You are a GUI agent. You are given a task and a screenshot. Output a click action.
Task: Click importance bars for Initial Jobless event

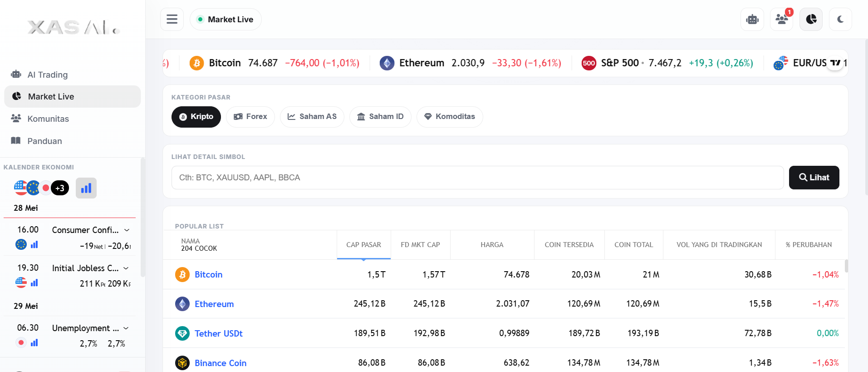tap(34, 283)
